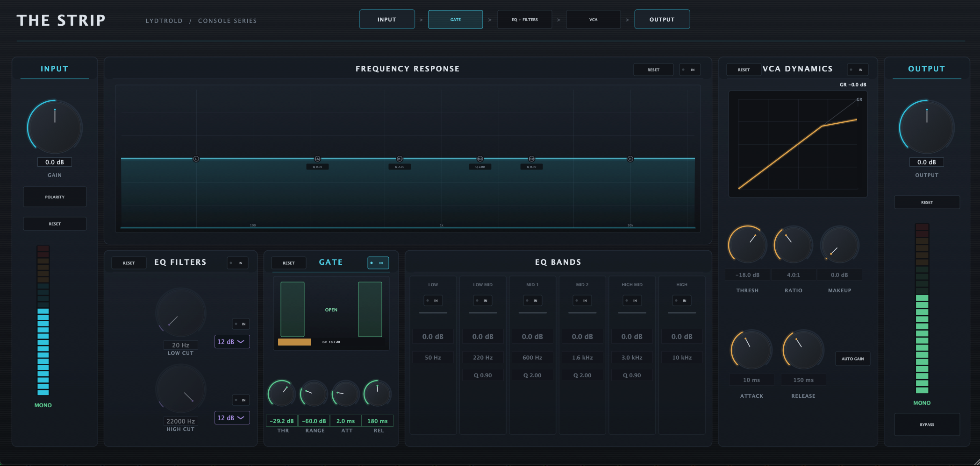Image resolution: width=980 pixels, height=466 pixels.
Task: Toggle the VCA Dynamics IN switch
Action: (x=858, y=70)
